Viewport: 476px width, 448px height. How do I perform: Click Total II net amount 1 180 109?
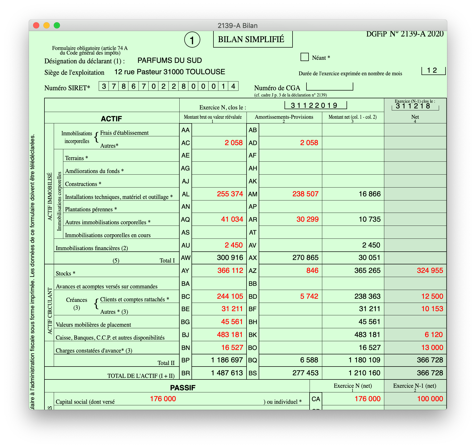coord(353,360)
